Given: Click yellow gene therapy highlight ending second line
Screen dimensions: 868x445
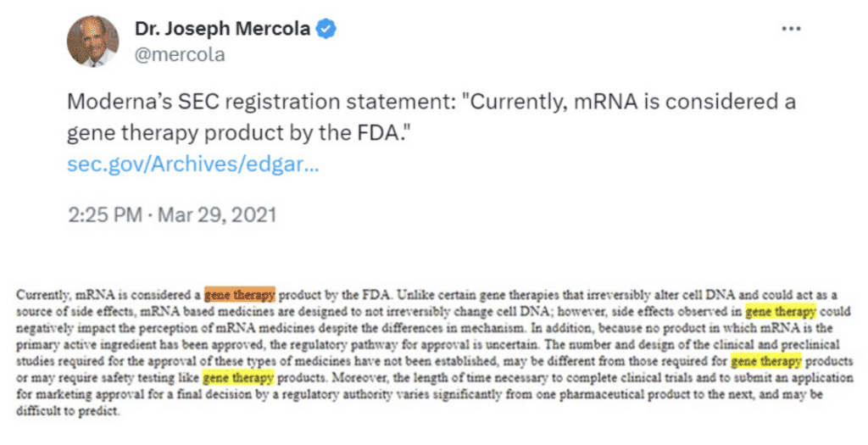Looking at the screenshot, I should 781,310.
